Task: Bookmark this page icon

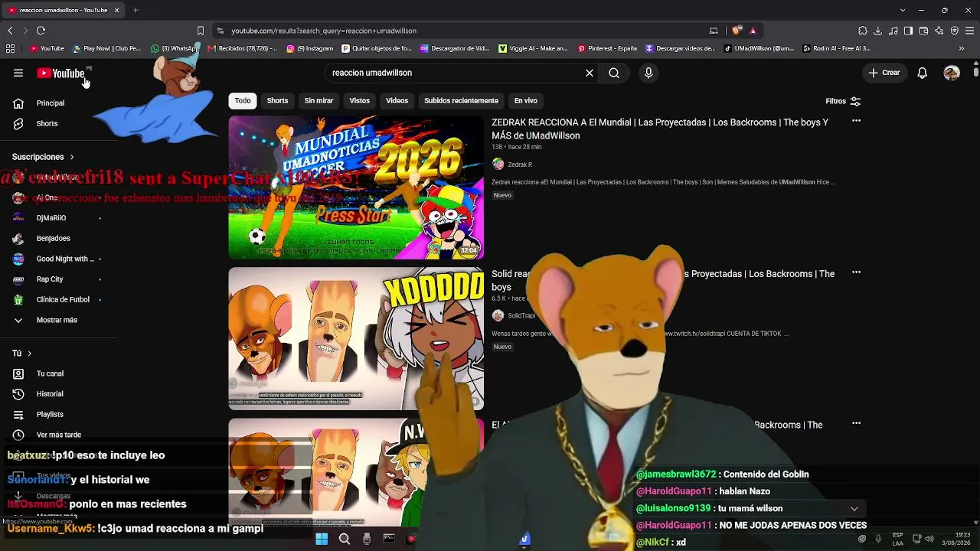Action: pyautogui.click(x=201, y=31)
